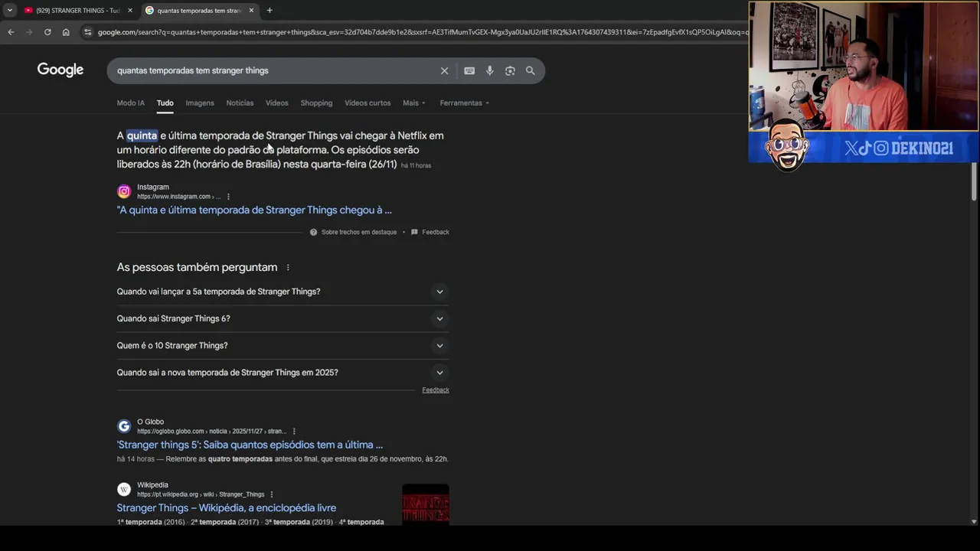Select the 'Vídeos curtos' search tab
Viewport: 980px width, 551px height.
point(367,103)
